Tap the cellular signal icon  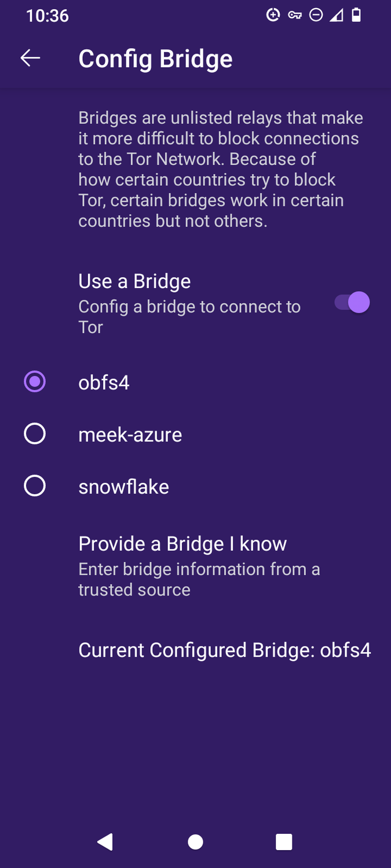point(336,15)
